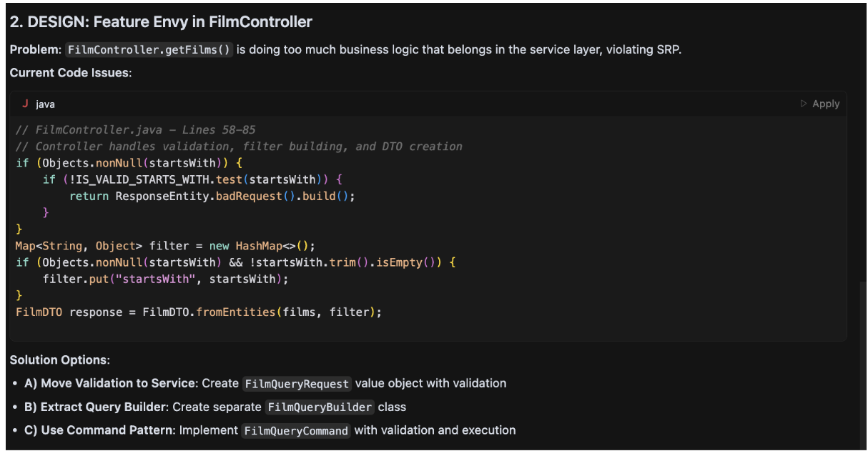This screenshot has height=456, width=868.
Task: Click option C Use Command Pattern
Action: point(100,430)
